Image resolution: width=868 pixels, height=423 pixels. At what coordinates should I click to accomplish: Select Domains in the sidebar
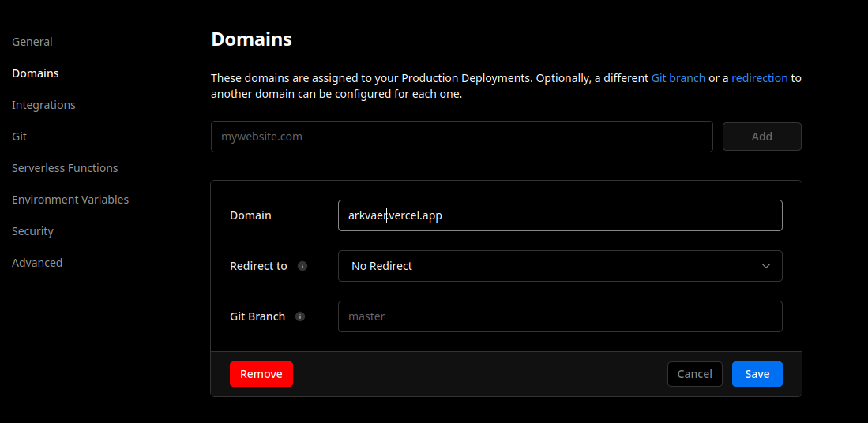click(x=36, y=73)
